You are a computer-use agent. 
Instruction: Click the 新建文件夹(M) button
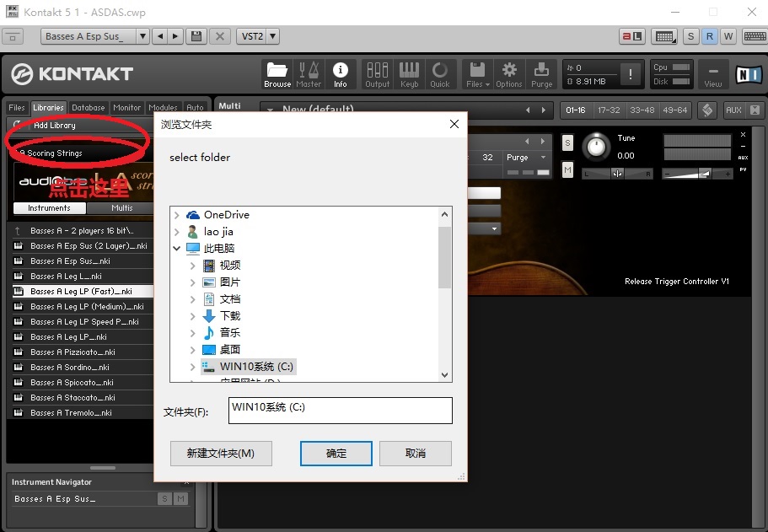[x=220, y=453]
